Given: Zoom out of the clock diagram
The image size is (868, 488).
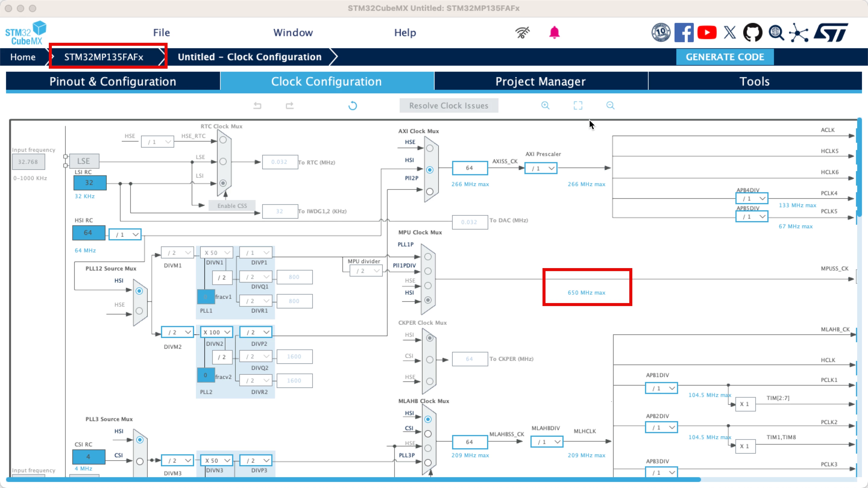Looking at the screenshot, I should [x=610, y=105].
